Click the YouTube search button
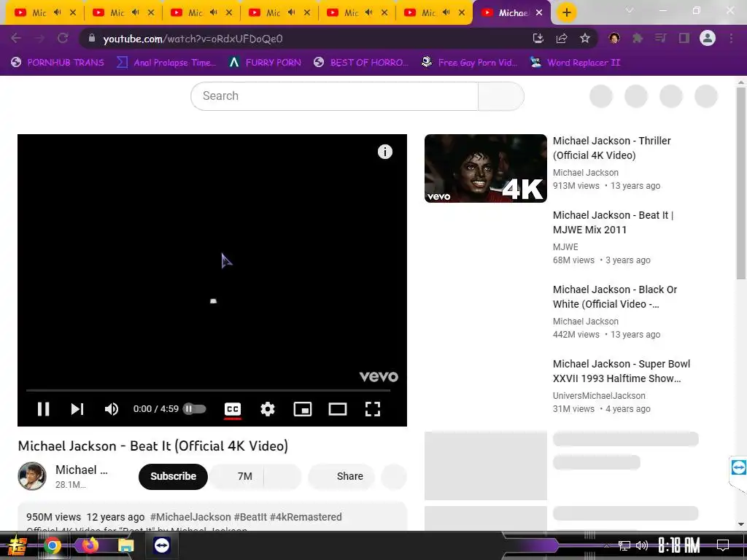Image resolution: width=747 pixels, height=560 pixels. (501, 96)
